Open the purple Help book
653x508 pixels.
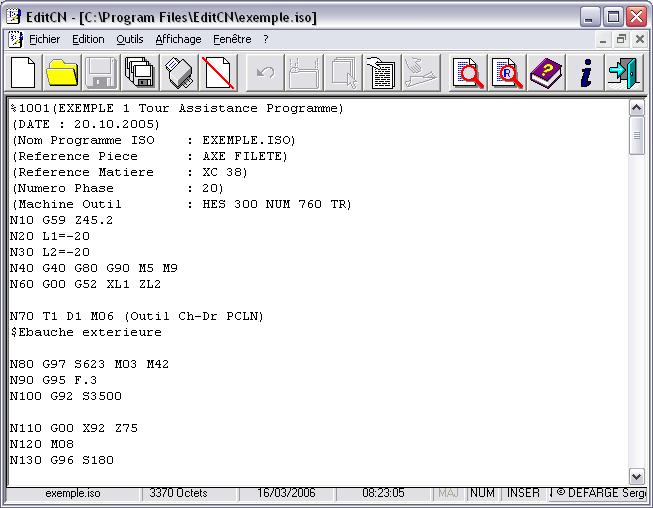[546, 73]
